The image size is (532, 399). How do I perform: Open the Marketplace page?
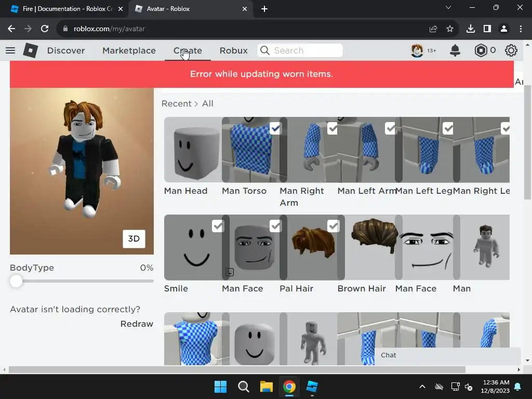pyautogui.click(x=129, y=50)
